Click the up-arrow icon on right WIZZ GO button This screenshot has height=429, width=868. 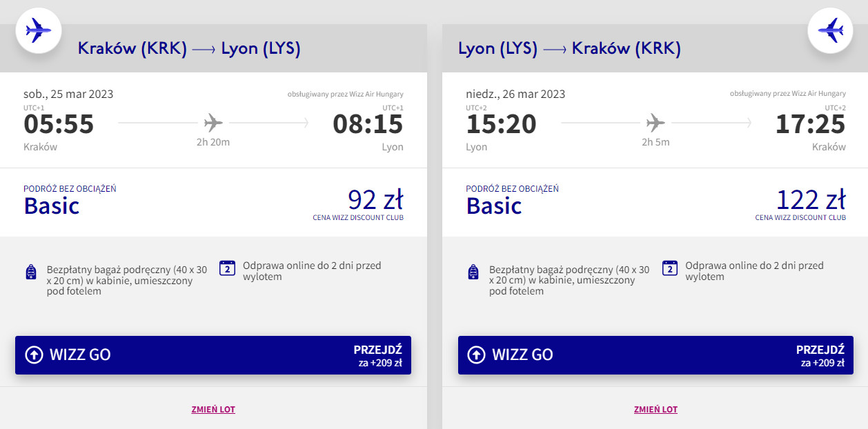[476, 355]
